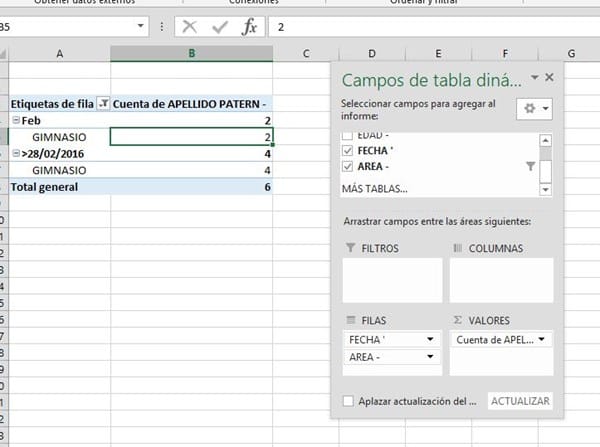Image resolution: width=600 pixels, height=447 pixels.
Task: Click the filter icon beside AREA field
Action: [530, 167]
